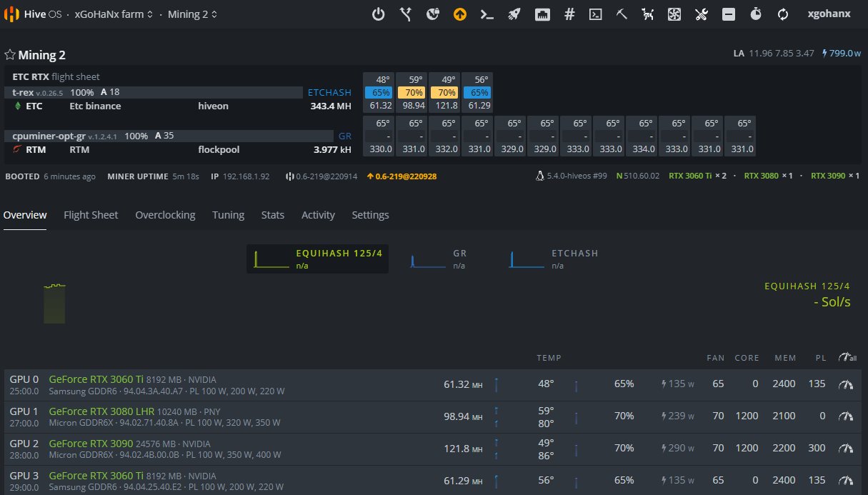This screenshot has height=495, width=868.
Task: Open the Flight Sheet tab
Action: [91, 215]
